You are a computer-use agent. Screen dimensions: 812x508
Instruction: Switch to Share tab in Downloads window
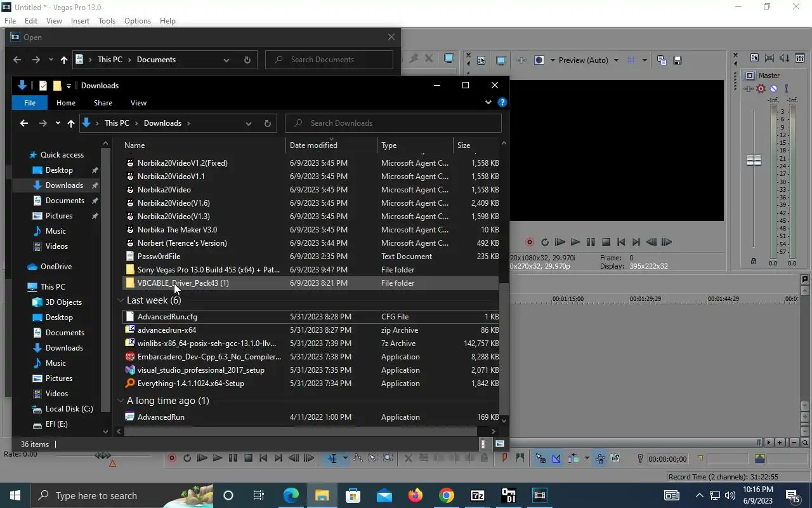pos(103,103)
